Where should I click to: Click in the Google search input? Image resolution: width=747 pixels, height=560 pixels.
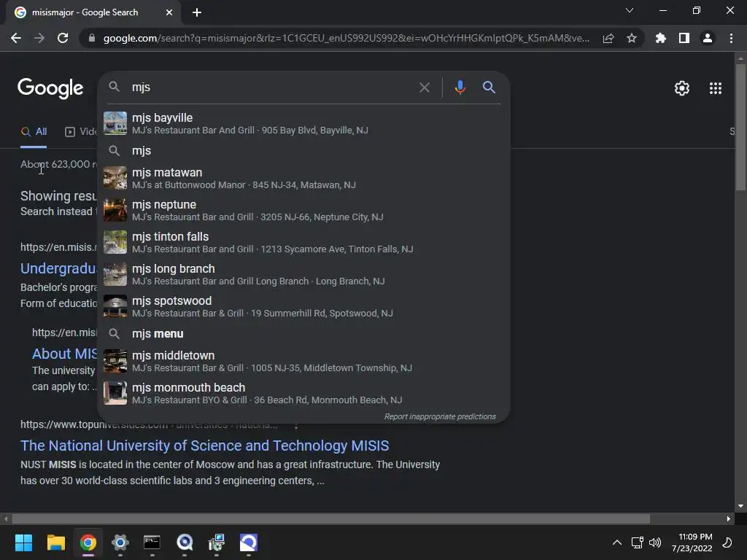pyautogui.click(x=271, y=87)
